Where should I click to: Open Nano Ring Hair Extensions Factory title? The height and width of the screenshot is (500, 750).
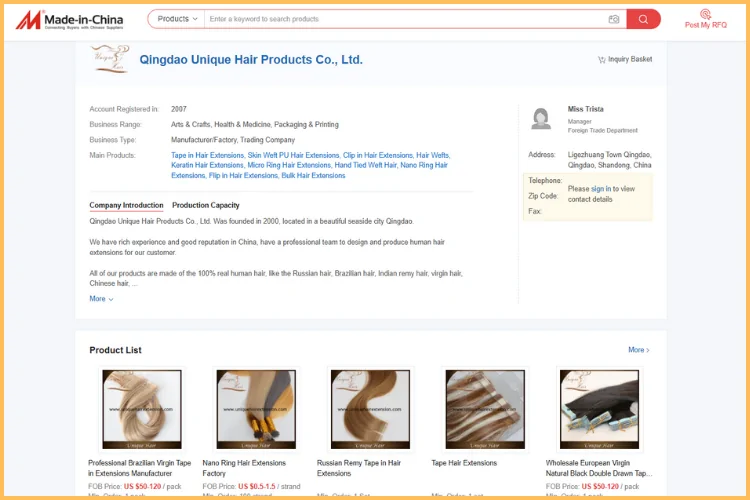pyautogui.click(x=244, y=468)
